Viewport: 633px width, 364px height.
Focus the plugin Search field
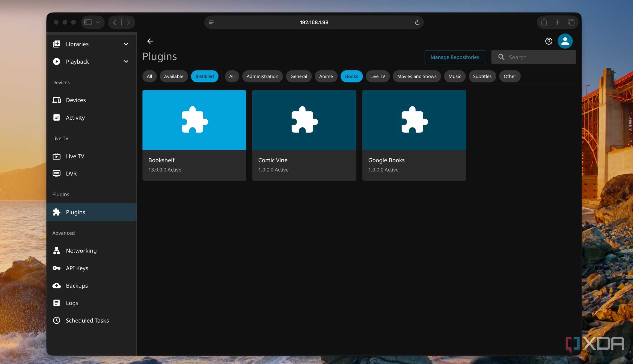tap(534, 57)
